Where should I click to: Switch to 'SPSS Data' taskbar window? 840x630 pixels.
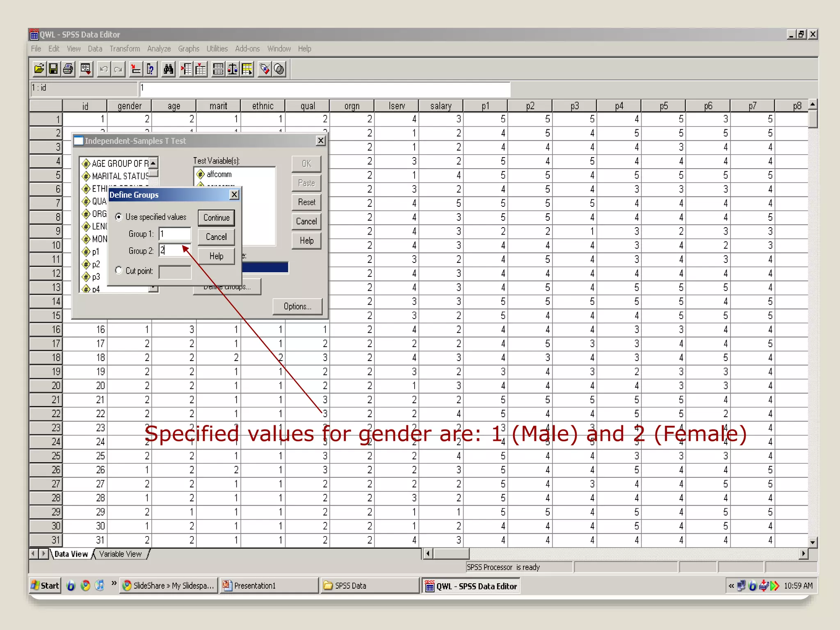[x=370, y=586]
